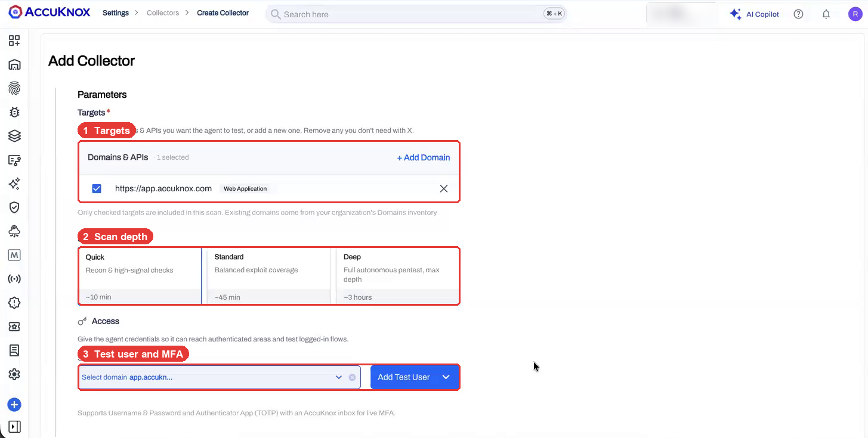Click the blue plus circle in sidebar

[x=14, y=405]
